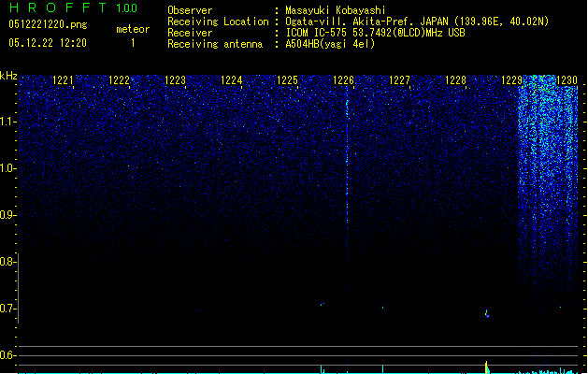Click the 0.9 kHz frequency tick label
The width and height of the screenshot is (588, 374).
point(7,215)
